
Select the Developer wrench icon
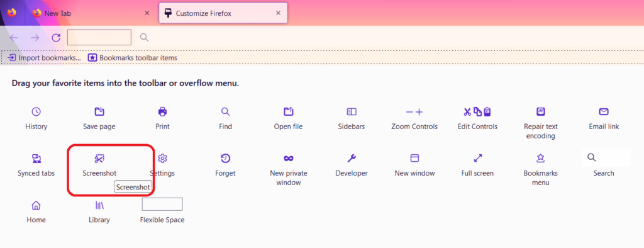tap(352, 159)
